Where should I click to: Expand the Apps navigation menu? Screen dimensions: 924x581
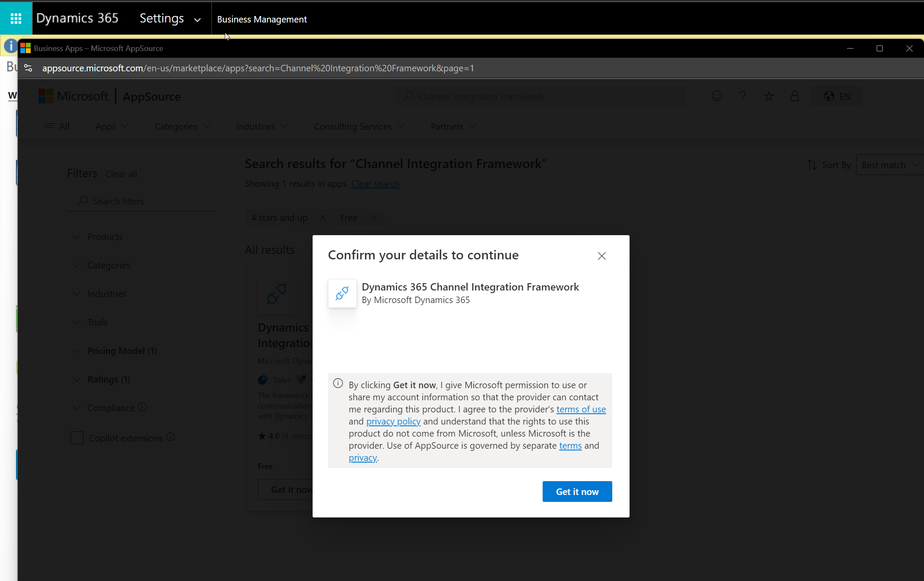[x=112, y=126]
